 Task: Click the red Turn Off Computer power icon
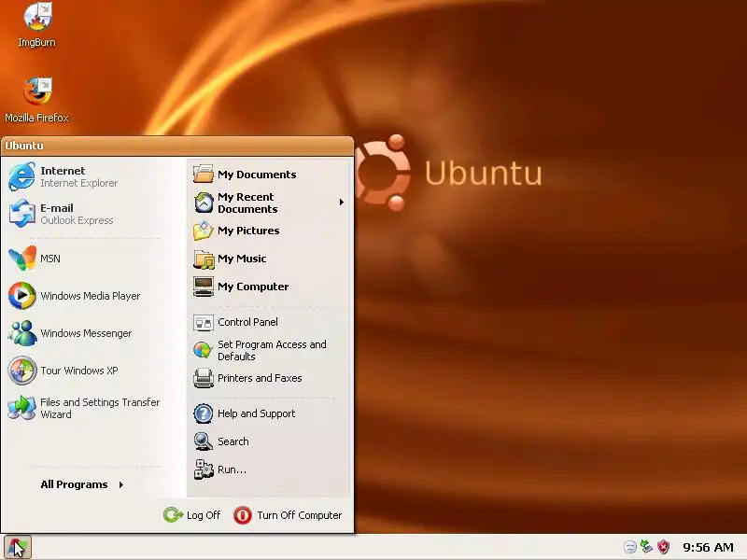pyautogui.click(x=243, y=515)
